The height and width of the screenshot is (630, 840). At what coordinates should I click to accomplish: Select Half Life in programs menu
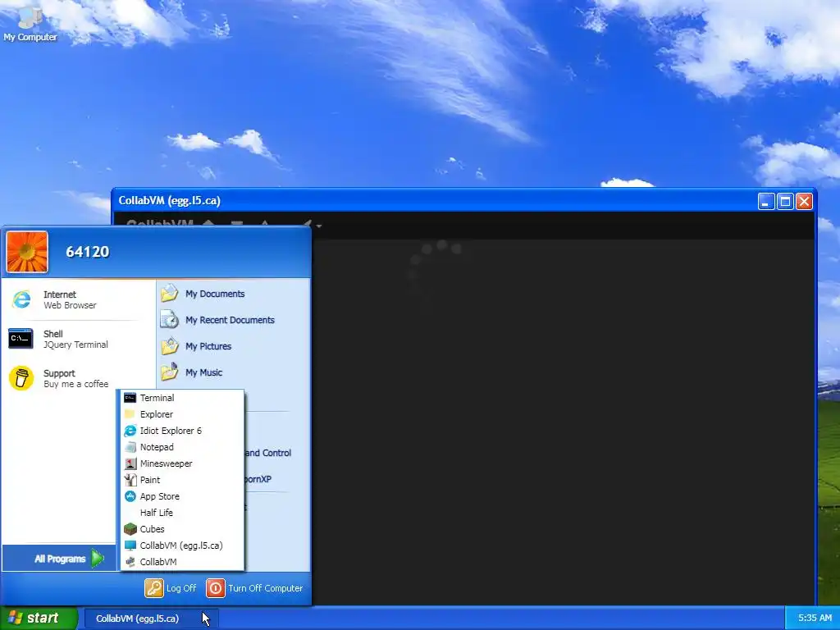click(182, 513)
